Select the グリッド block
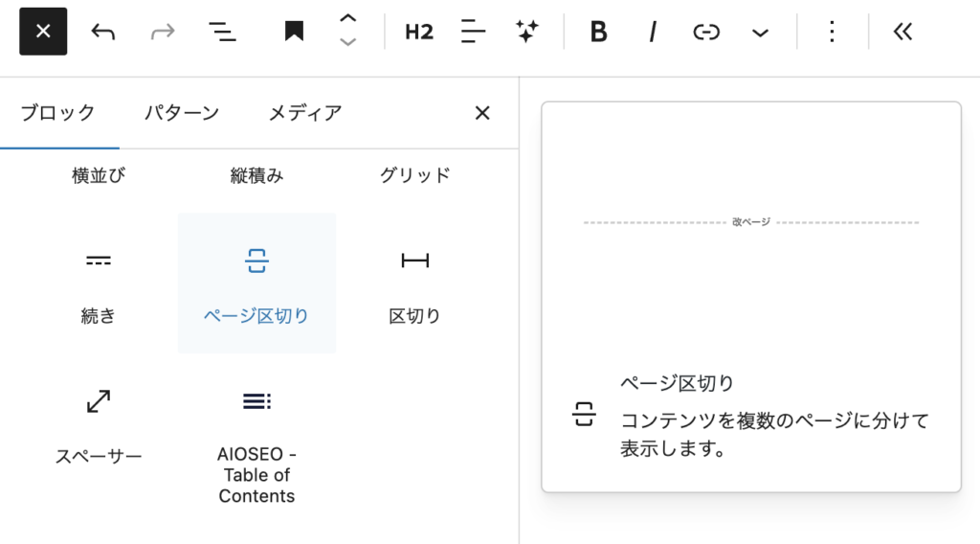This screenshot has width=980, height=544. coord(415,175)
